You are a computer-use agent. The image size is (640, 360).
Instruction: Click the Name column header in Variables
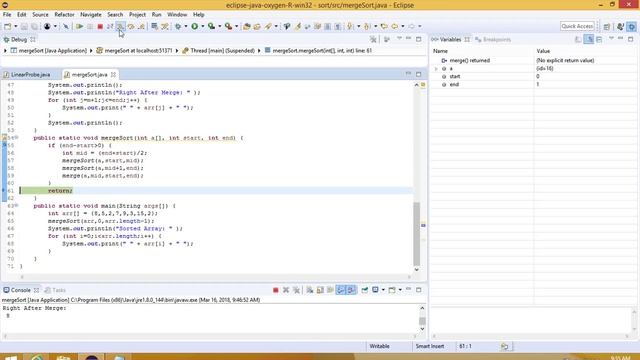482,51
